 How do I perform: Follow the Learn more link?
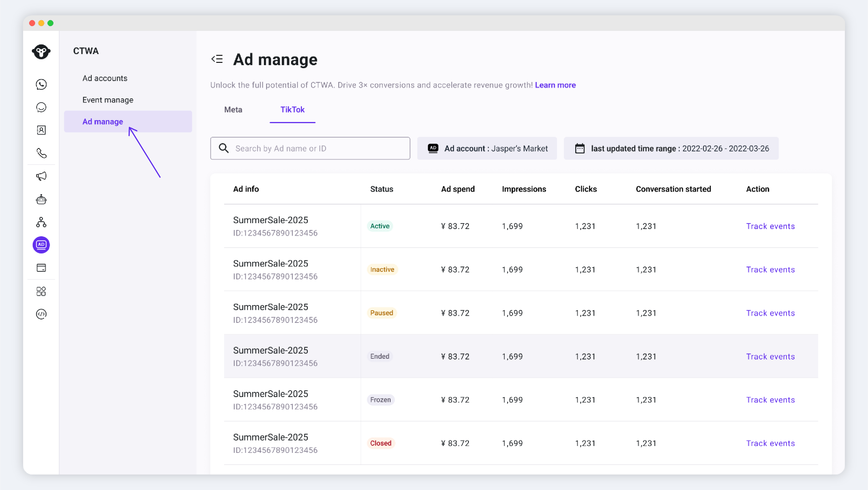click(555, 85)
